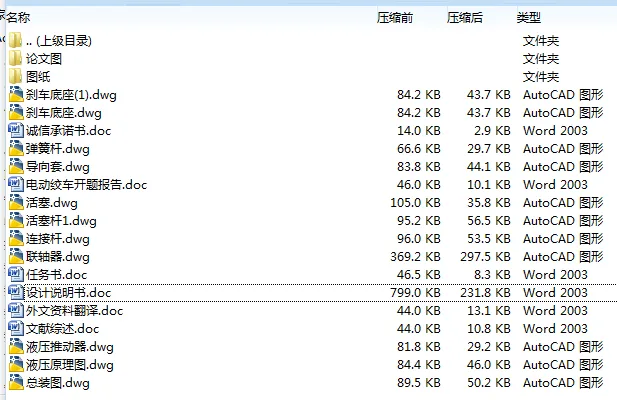The image size is (617, 400).
Task: Click the AutoCAD icon of 连接杆.dwg
Action: point(16,239)
